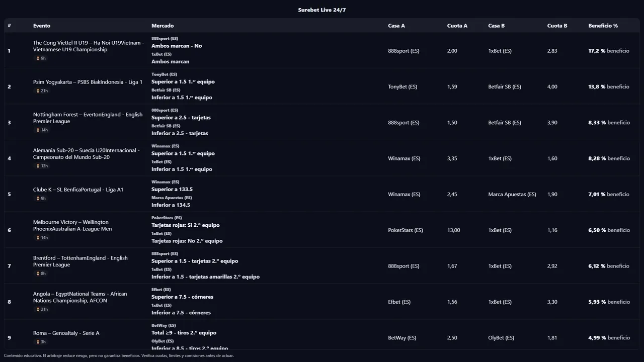Click PokerStars (ES) in Casa A column
Image resolution: width=644 pixels, height=362 pixels.
coord(406,230)
